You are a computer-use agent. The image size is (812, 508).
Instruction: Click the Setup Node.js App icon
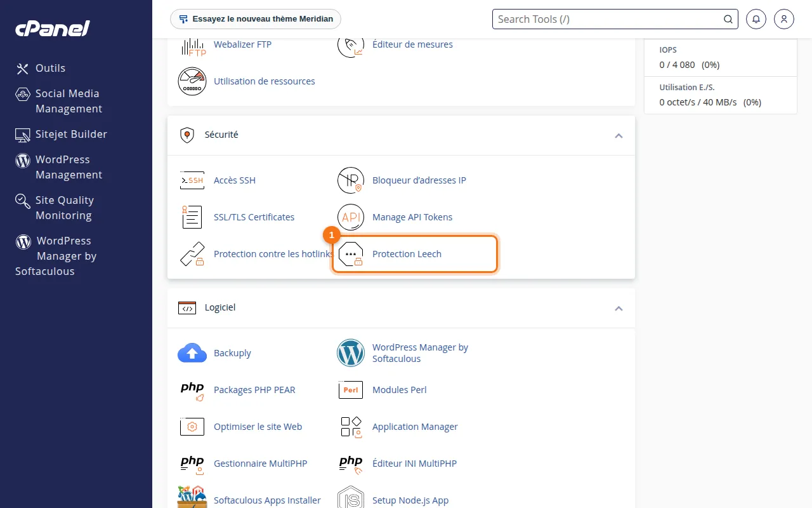350,498
